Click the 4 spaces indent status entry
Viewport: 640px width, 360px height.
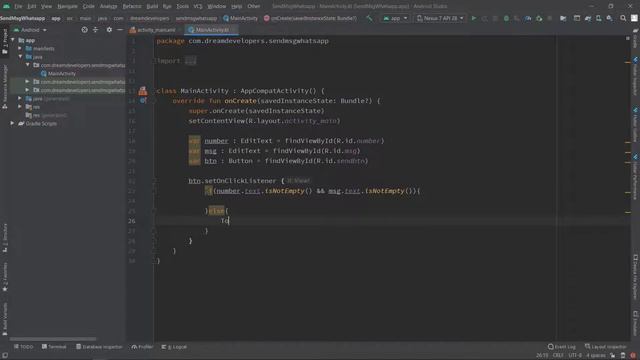(596, 356)
